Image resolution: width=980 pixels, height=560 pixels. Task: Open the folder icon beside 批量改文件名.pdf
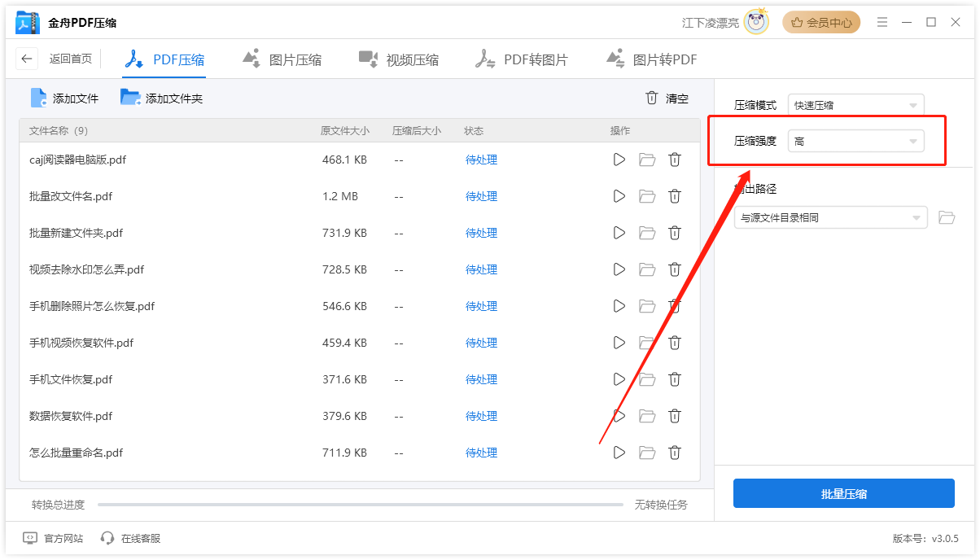coord(646,195)
